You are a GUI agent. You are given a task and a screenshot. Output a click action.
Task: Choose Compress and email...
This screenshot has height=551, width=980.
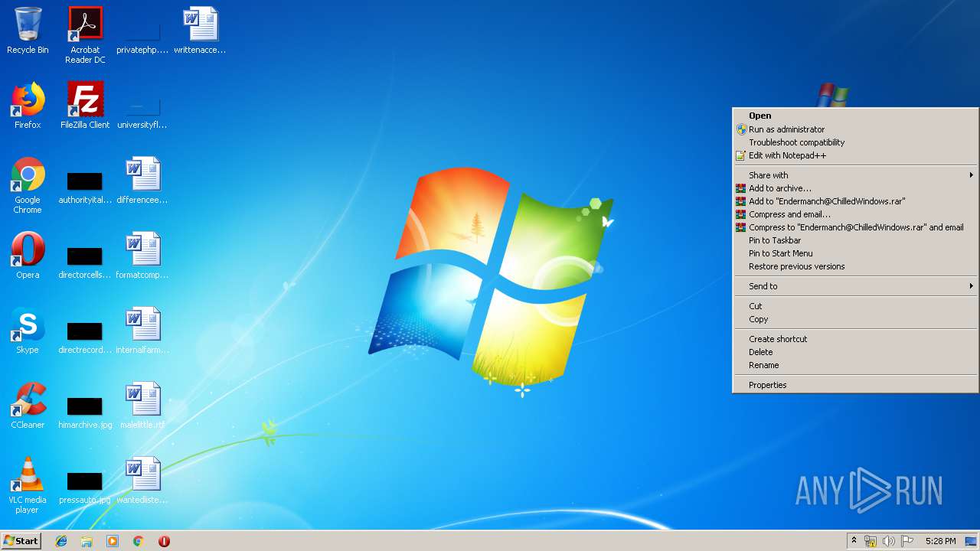pos(855,214)
